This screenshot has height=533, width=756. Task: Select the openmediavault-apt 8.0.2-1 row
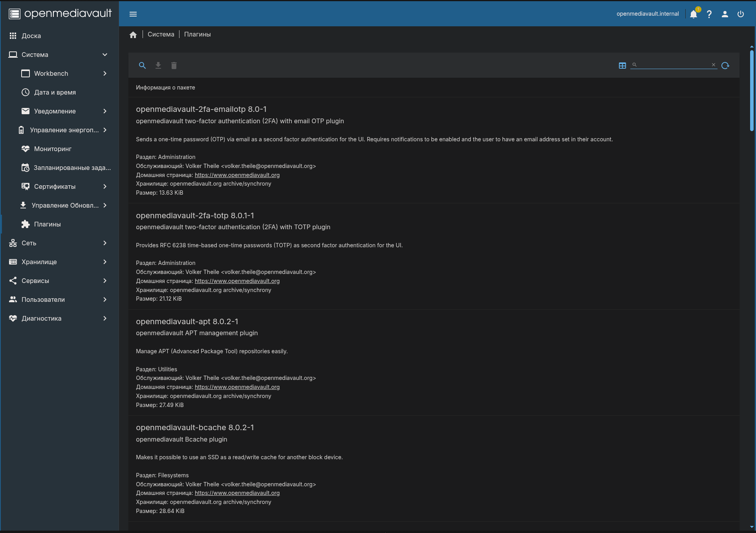coord(434,363)
